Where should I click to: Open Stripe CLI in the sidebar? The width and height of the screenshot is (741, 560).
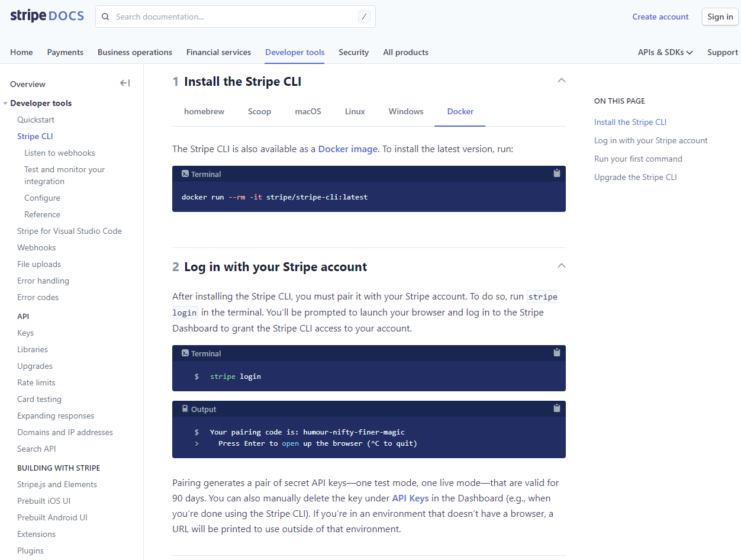coord(35,136)
